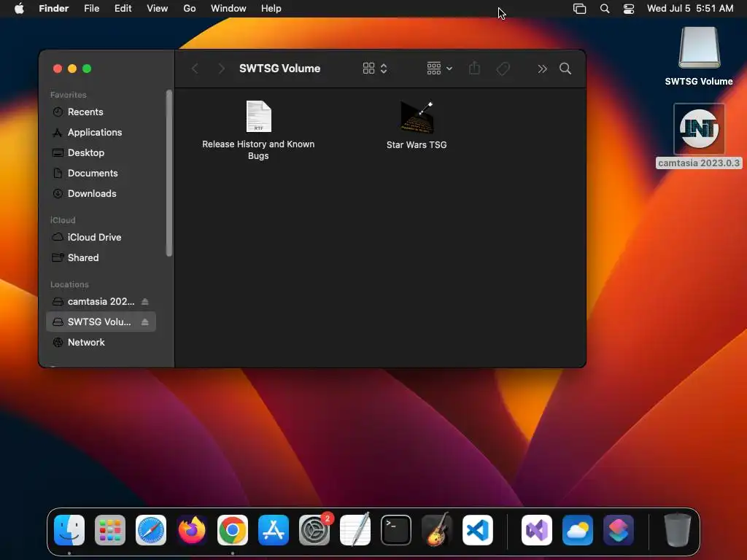Click the sidebar scrollbar
The width and height of the screenshot is (747, 560).
(169, 173)
